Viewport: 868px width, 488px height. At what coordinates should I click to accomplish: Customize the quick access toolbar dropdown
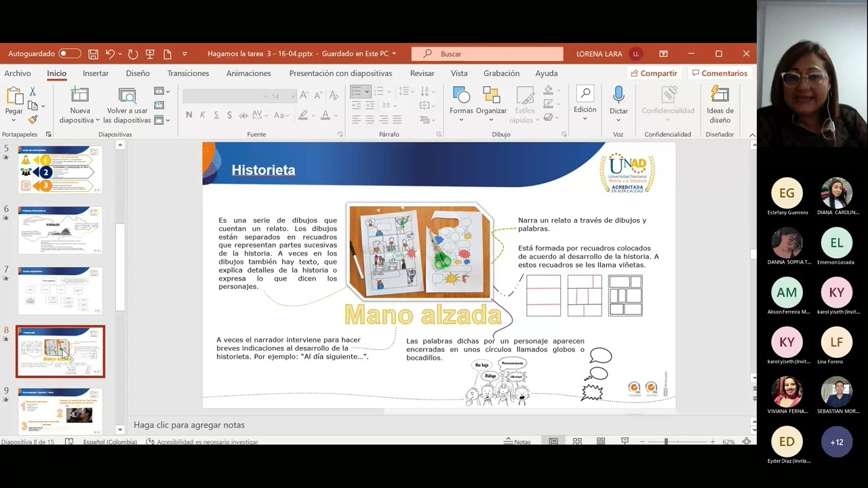184,54
